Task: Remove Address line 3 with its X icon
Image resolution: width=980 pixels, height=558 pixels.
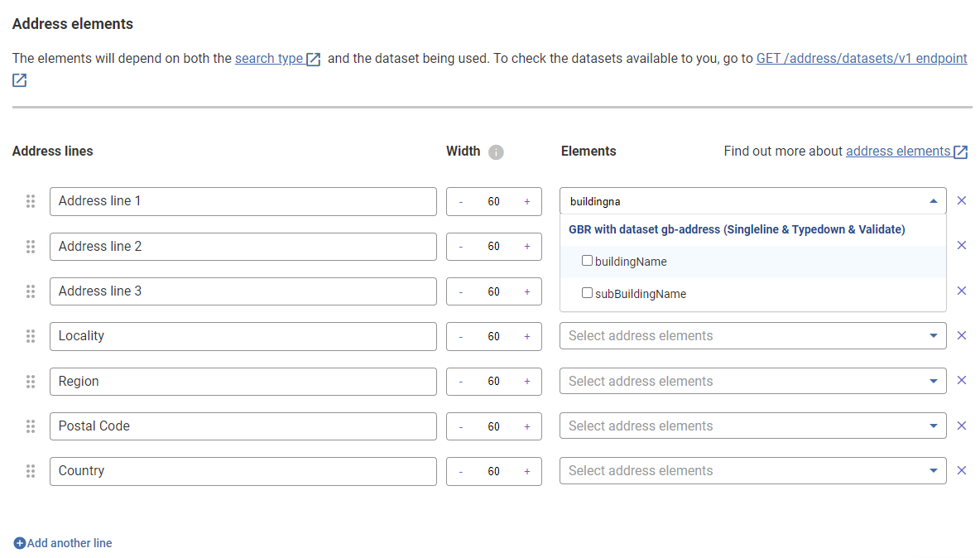Action: [962, 291]
